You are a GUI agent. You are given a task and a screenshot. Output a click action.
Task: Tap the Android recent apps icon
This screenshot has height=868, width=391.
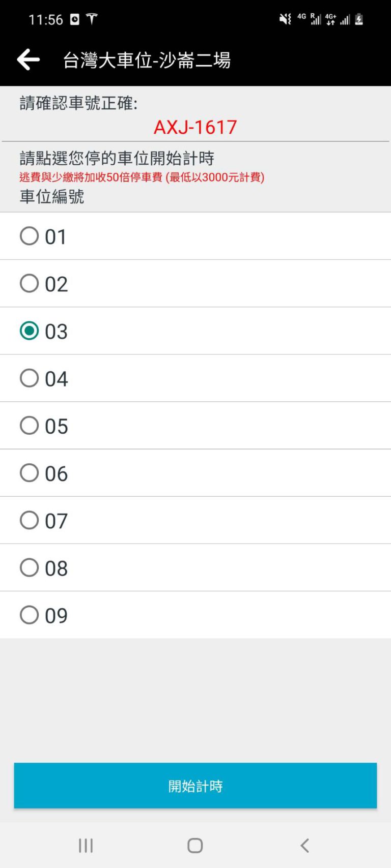pos(86,845)
